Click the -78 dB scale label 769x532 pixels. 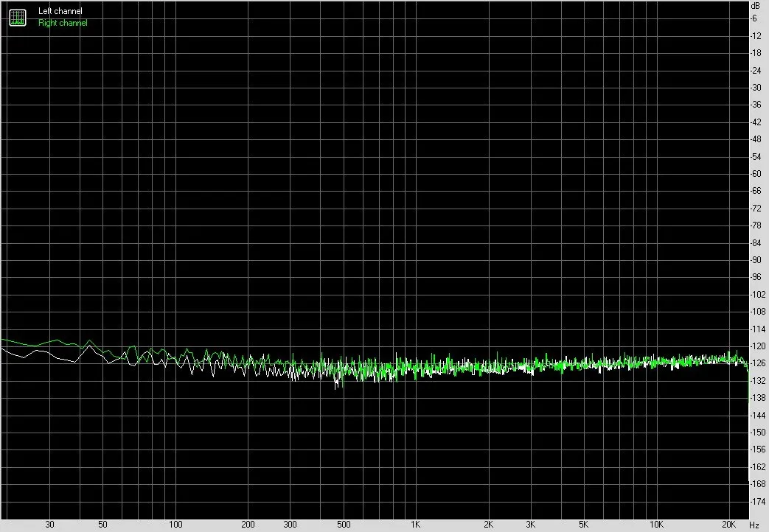click(756, 225)
